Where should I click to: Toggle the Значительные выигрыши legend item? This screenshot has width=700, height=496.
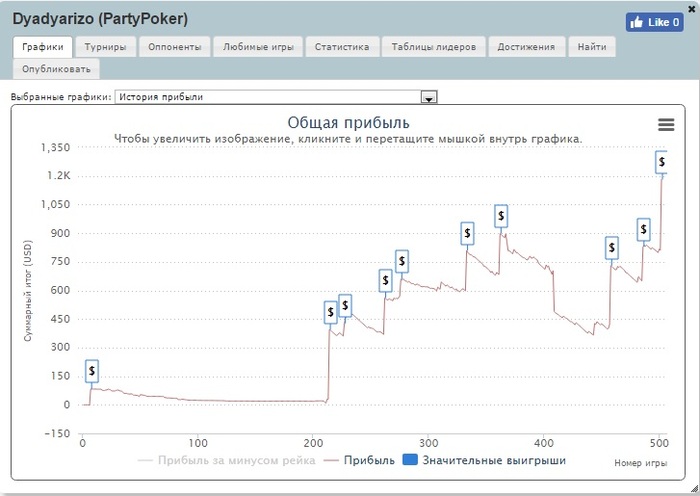(484, 460)
